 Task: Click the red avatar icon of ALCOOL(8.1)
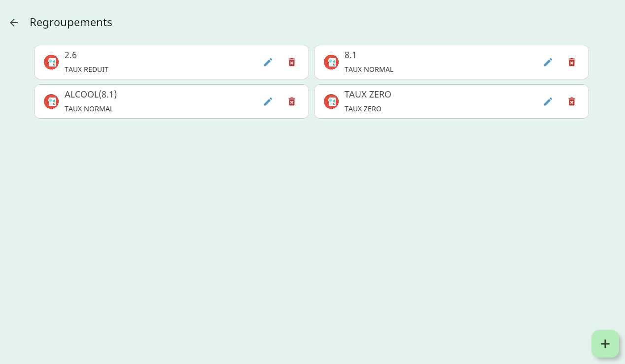(x=51, y=101)
